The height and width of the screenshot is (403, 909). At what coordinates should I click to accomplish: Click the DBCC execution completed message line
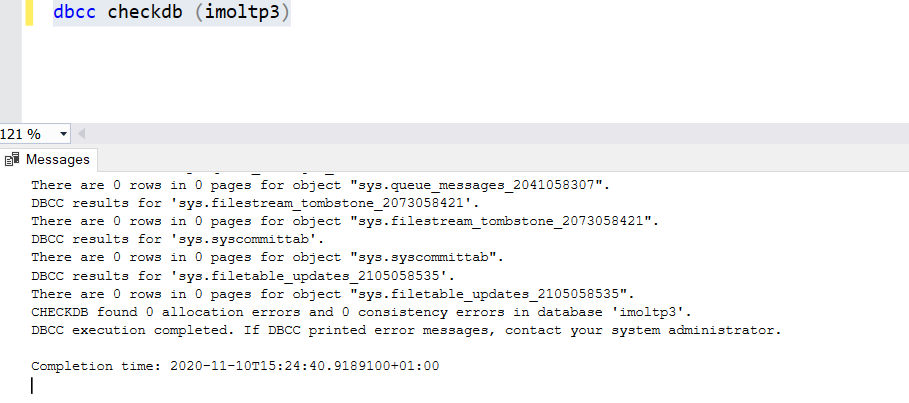coord(405,330)
